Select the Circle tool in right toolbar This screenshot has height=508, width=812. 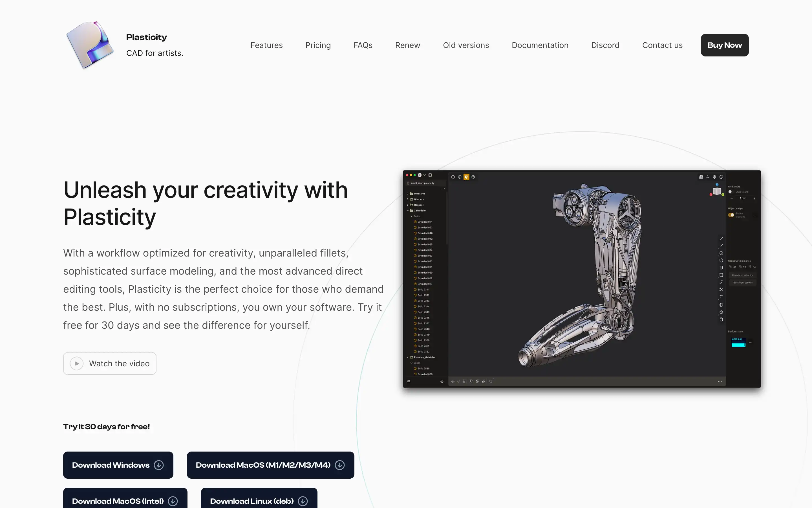pyautogui.click(x=721, y=253)
